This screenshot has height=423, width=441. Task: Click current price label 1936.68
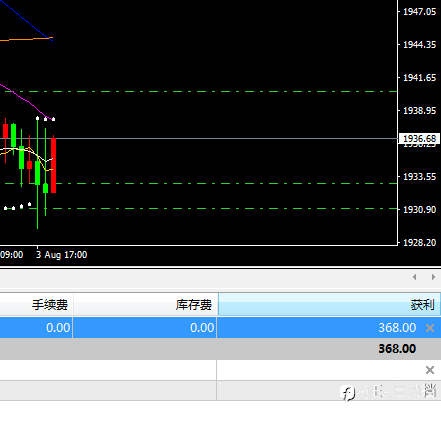point(419,138)
